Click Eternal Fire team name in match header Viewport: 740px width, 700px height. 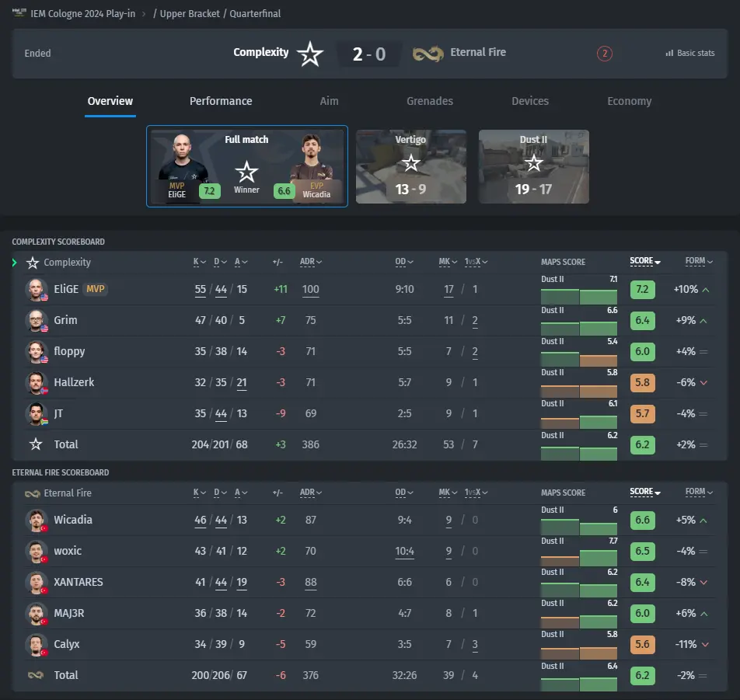pos(478,52)
